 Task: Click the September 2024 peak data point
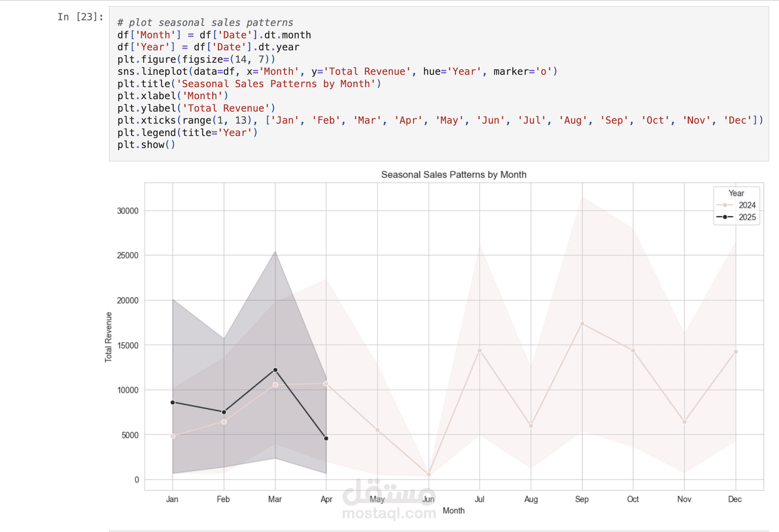582,323
